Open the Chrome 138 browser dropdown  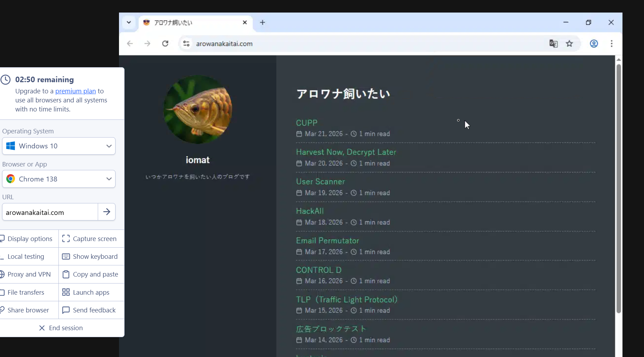point(59,179)
